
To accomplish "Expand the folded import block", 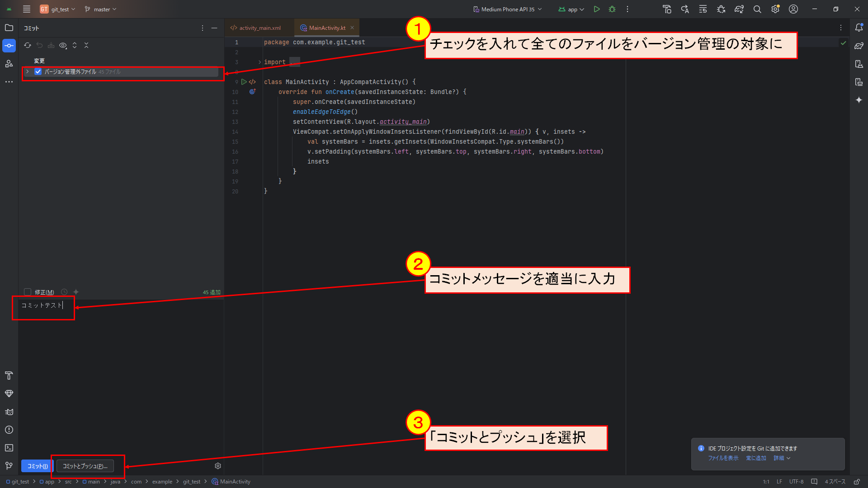I will pos(260,62).
